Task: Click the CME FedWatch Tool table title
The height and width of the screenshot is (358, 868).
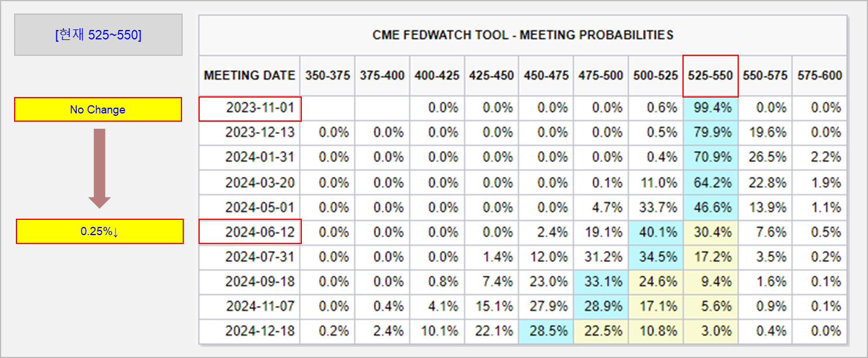Action: click(523, 35)
